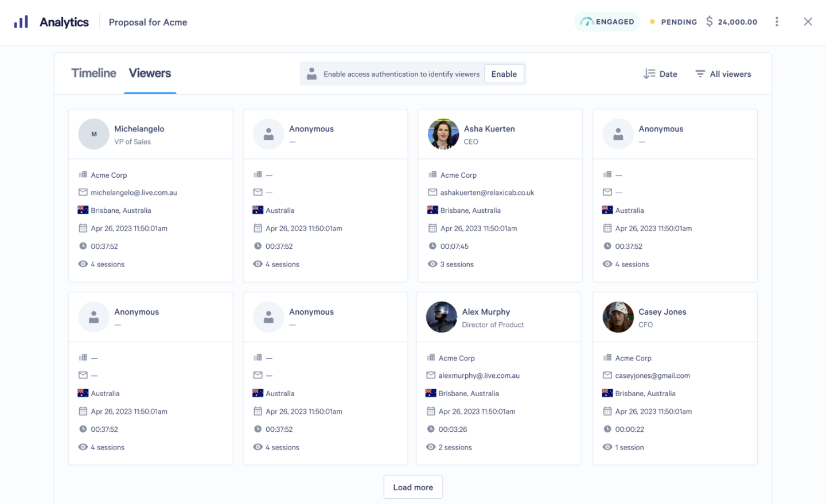This screenshot has width=826, height=504.
Task: Click the clock icon showing 00:03:26
Action: 432,429
